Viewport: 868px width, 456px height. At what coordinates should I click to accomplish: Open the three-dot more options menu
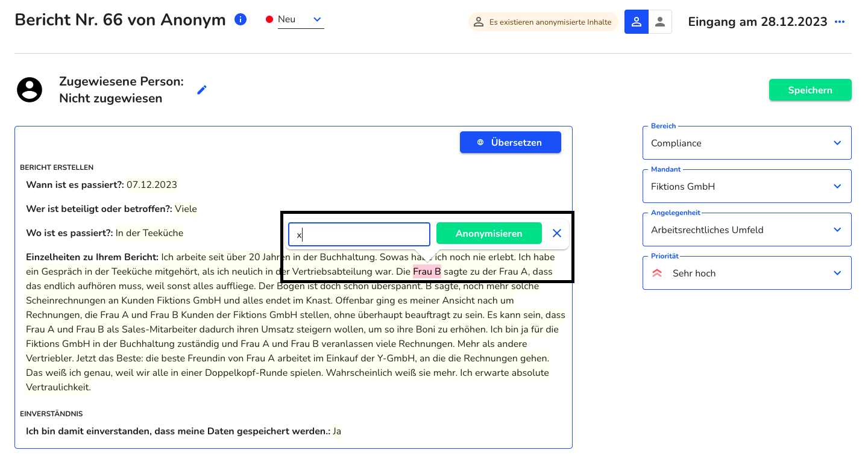(x=840, y=22)
